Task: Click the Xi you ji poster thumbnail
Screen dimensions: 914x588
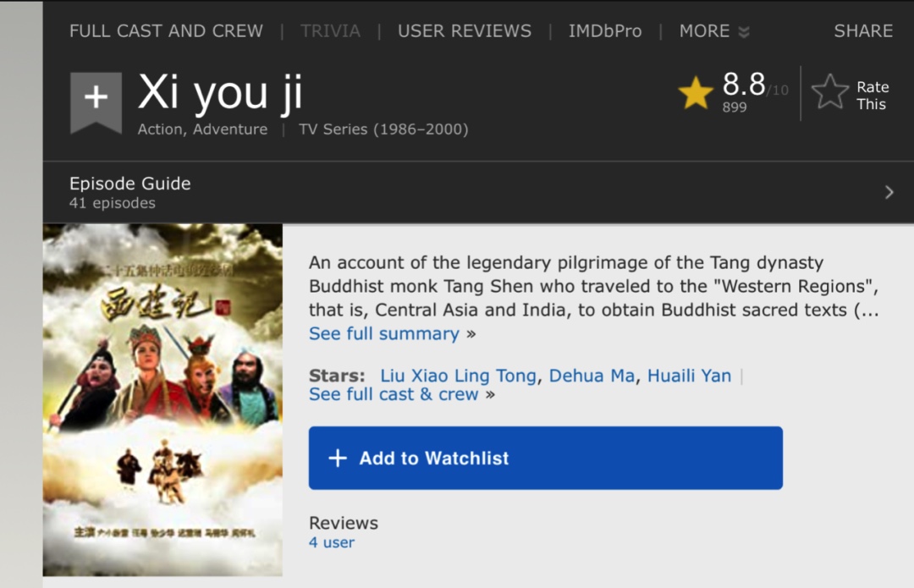Action: click(x=162, y=399)
